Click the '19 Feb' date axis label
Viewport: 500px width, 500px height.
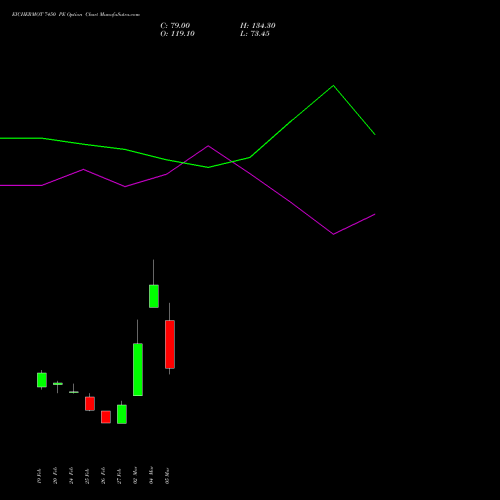coord(39,476)
